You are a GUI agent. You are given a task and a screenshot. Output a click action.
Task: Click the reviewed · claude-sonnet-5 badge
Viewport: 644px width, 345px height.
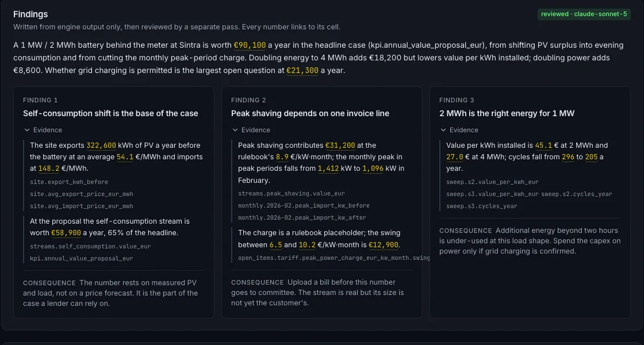pyautogui.click(x=584, y=14)
